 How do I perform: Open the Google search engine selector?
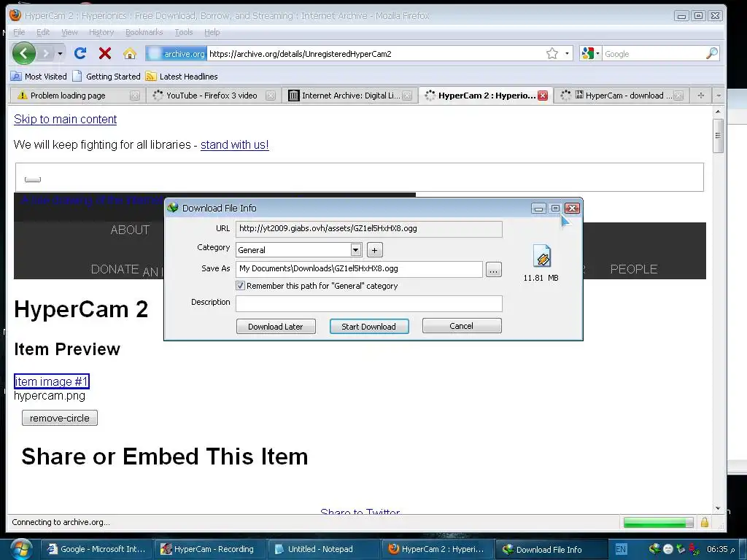tap(591, 53)
